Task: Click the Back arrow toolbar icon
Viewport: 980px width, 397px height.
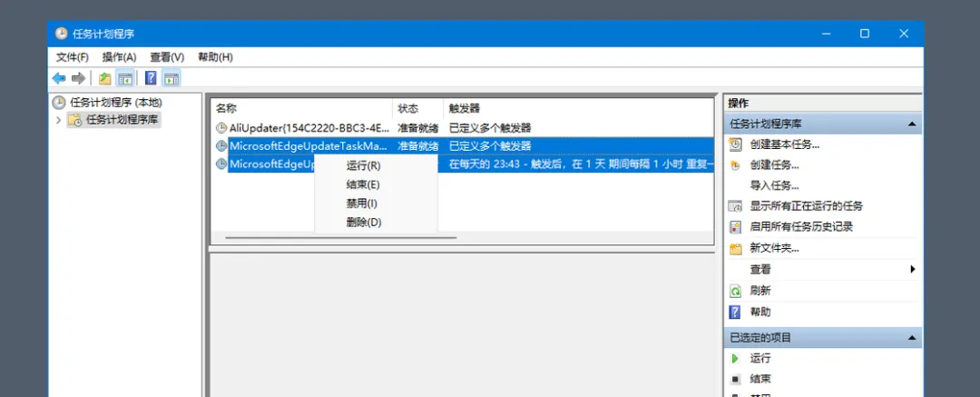Action: pos(59,78)
